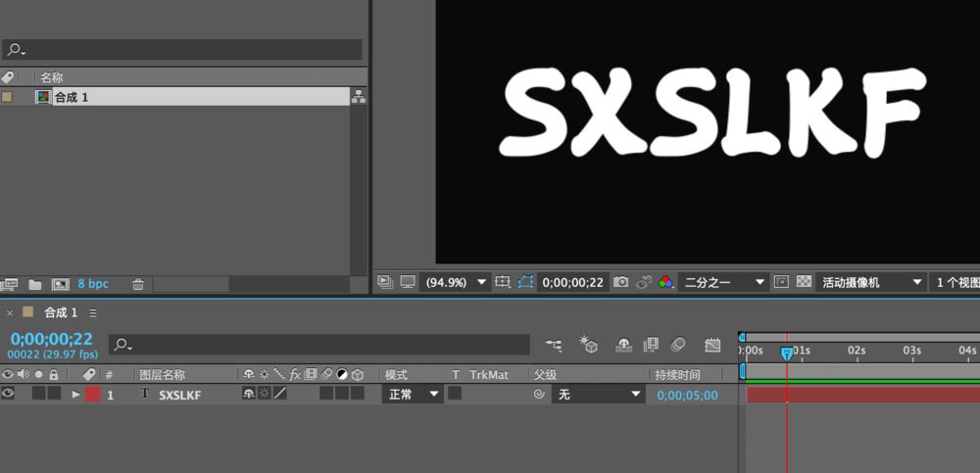Click the red label color of SXSLKF layer
This screenshot has width=980, height=473.
point(92,395)
